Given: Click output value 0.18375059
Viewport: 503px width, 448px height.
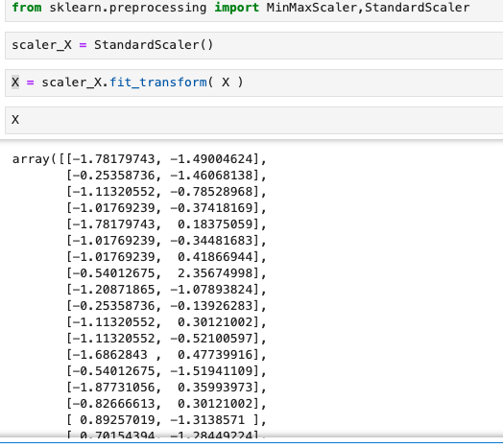Looking at the screenshot, I should [x=216, y=224].
